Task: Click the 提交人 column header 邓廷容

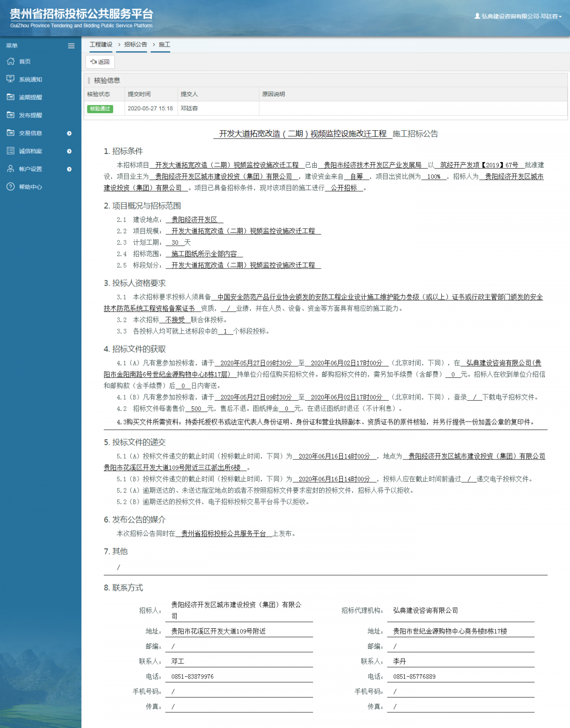Action: click(x=189, y=108)
